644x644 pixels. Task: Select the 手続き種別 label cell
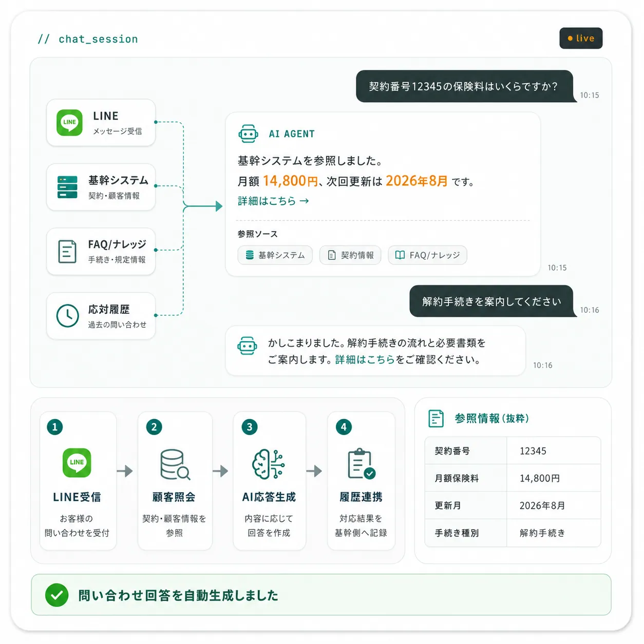[466, 533]
